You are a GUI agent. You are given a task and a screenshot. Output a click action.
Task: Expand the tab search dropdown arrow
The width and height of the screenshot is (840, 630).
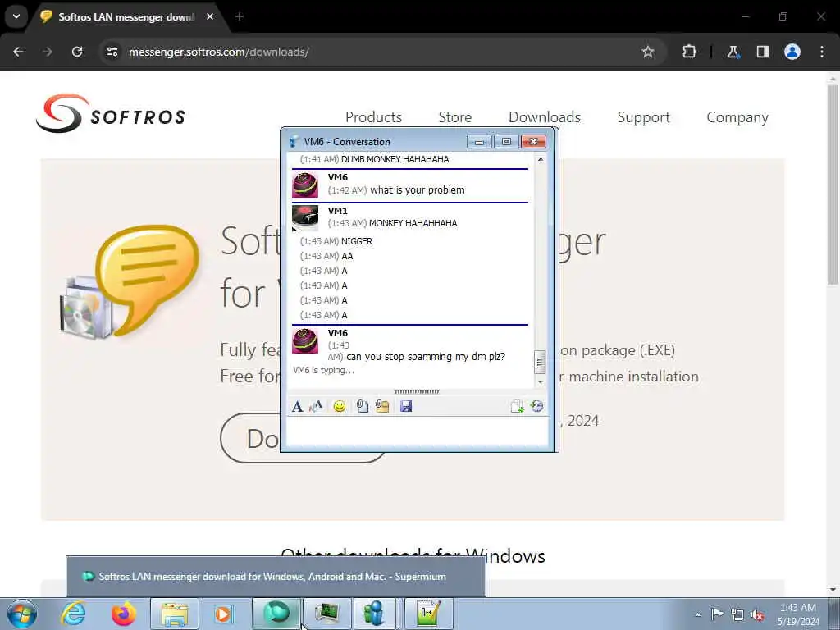point(16,16)
